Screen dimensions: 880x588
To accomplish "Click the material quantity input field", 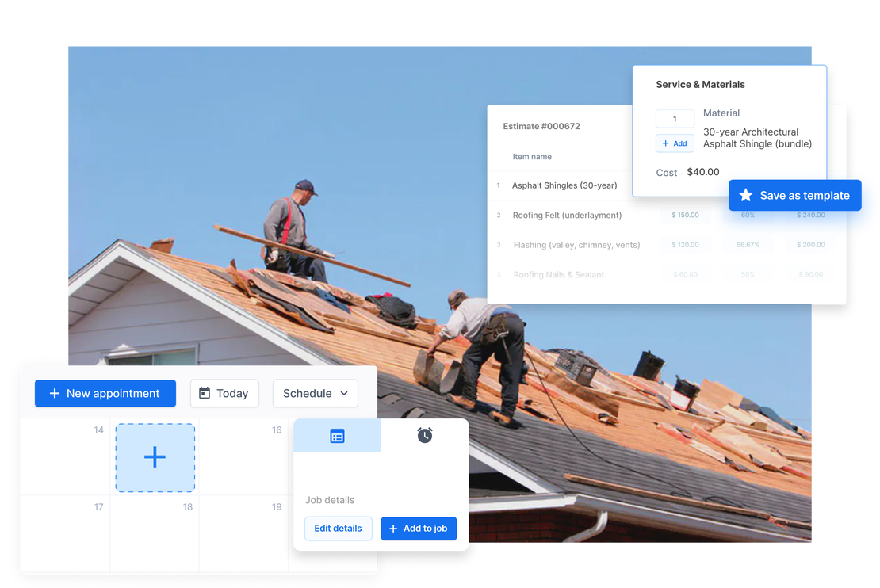I will 675,119.
